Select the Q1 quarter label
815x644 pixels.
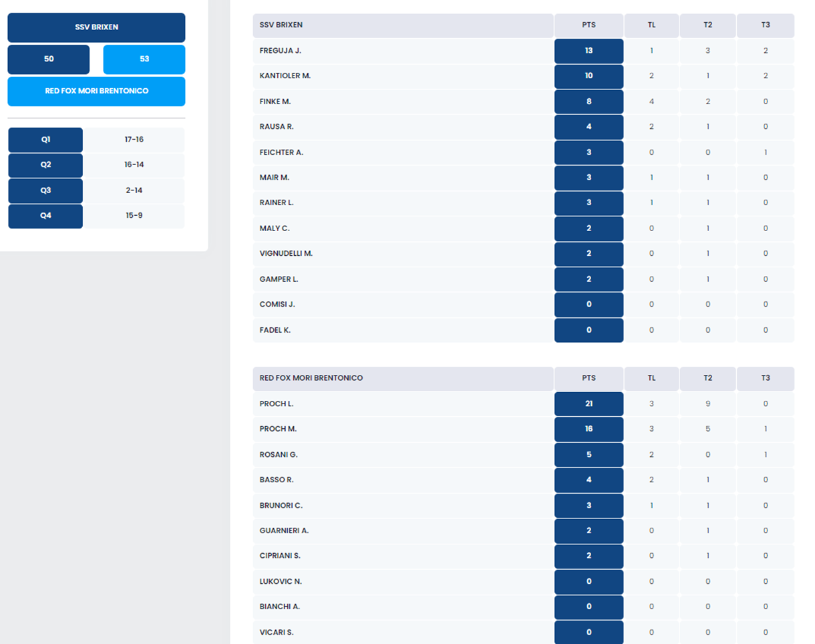click(45, 140)
